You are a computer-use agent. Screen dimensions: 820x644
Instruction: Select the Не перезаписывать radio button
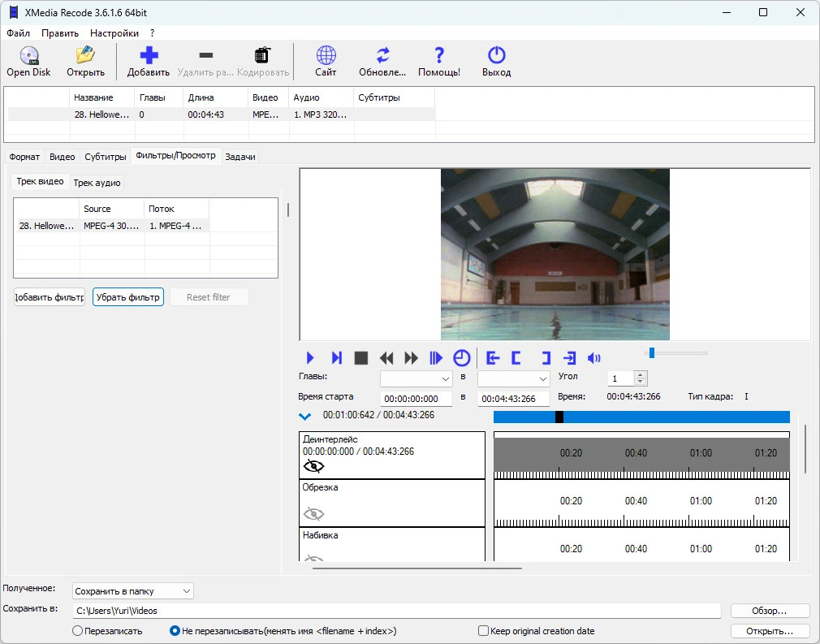175,631
